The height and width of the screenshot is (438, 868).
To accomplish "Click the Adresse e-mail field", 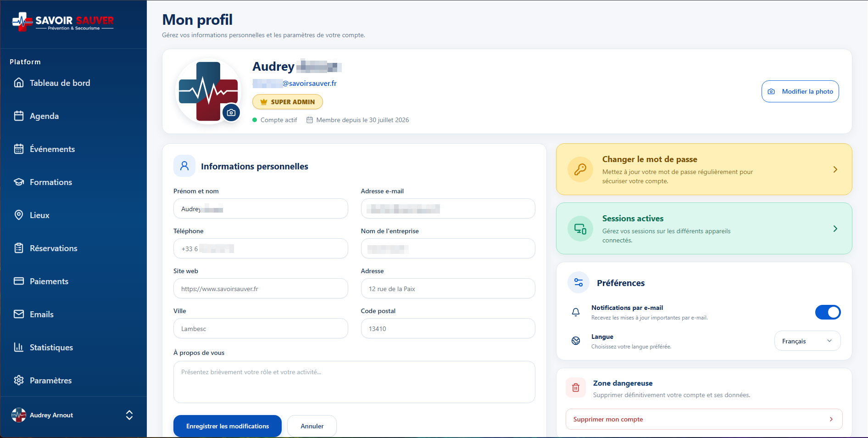I will (448, 208).
